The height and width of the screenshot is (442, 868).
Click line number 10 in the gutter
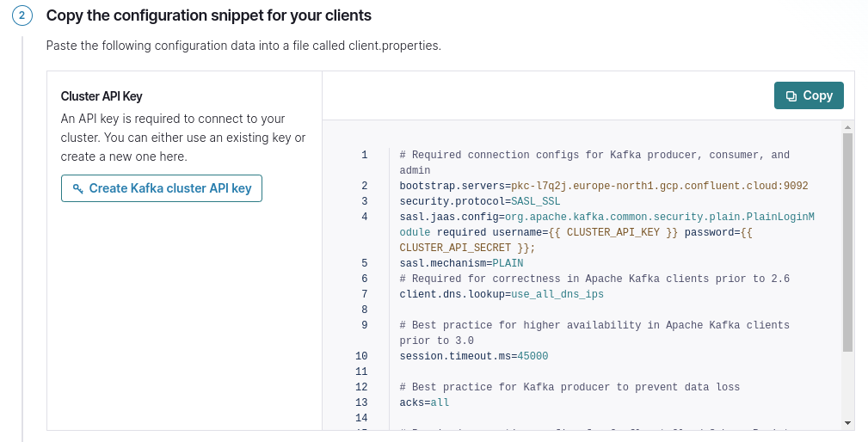pyautogui.click(x=361, y=356)
